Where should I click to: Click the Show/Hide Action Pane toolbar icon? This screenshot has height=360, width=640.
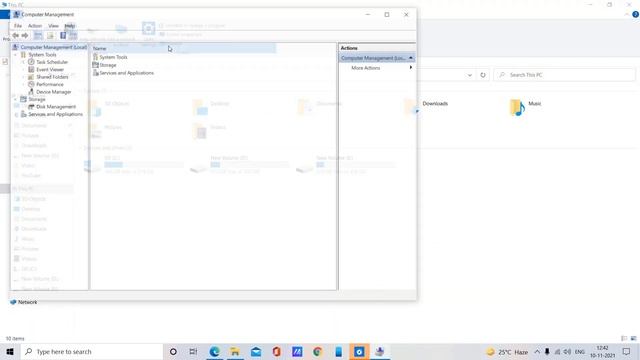coord(73,36)
